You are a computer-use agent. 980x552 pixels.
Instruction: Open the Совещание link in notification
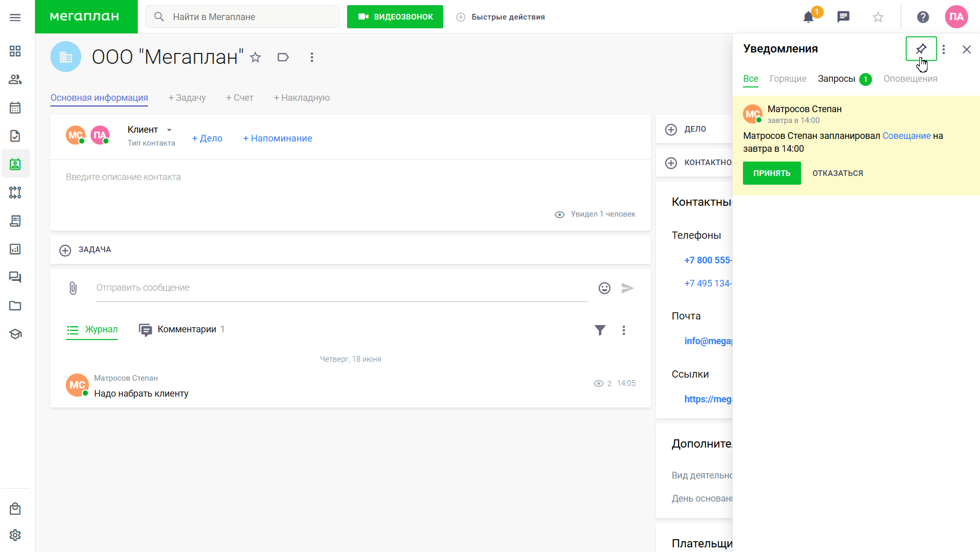906,136
